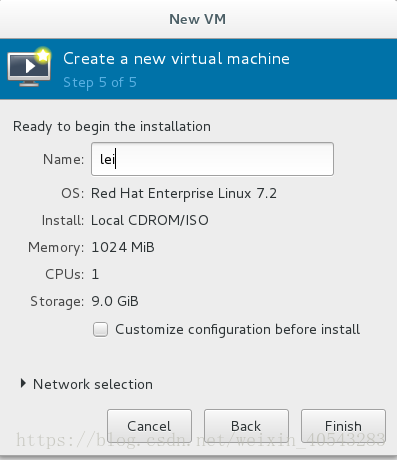The width and height of the screenshot is (397, 460).
Task: Click the new virtual machine monitor icon
Action: click(x=29, y=67)
